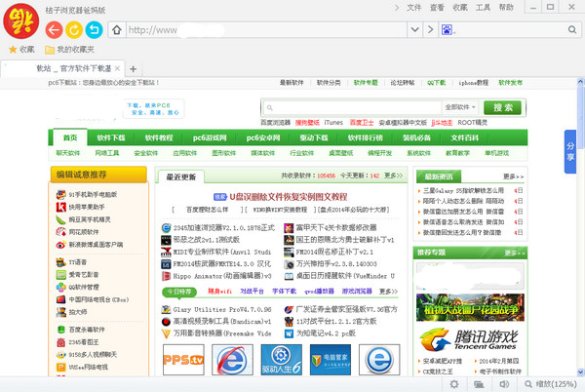Image resolution: width=585 pixels, height=392 pixels.
Task: Click the 腾讯游戏 Tencent Games banner
Action: 470,339
